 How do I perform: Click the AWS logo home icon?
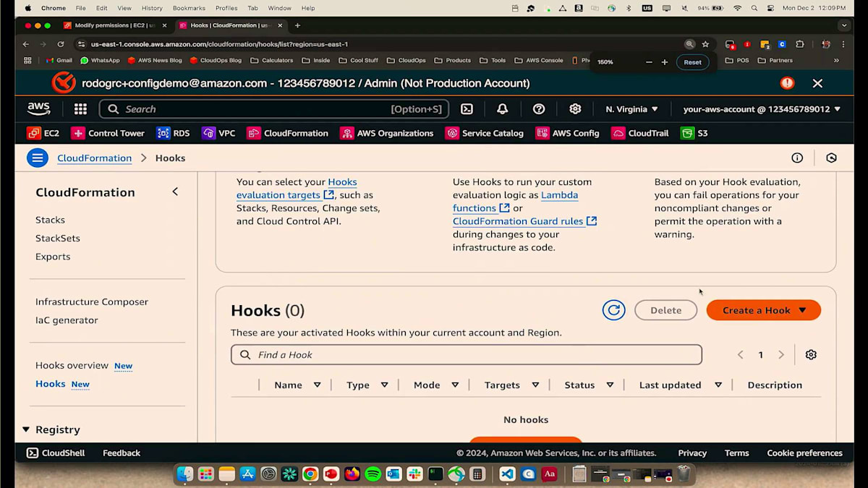coord(38,109)
